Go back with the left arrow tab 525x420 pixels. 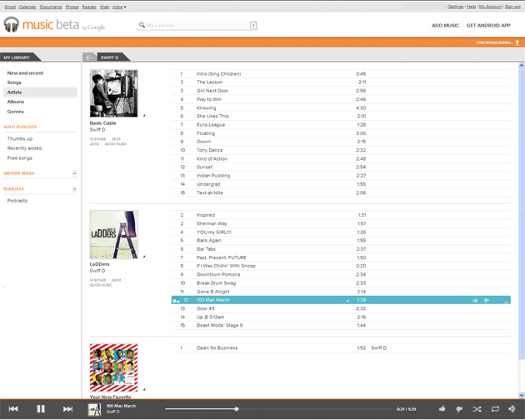89,57
